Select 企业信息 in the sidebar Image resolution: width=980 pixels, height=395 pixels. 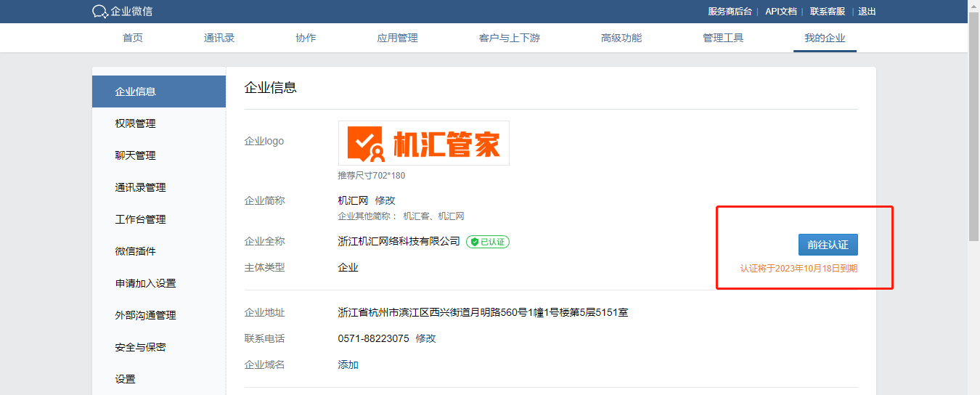coord(159,91)
